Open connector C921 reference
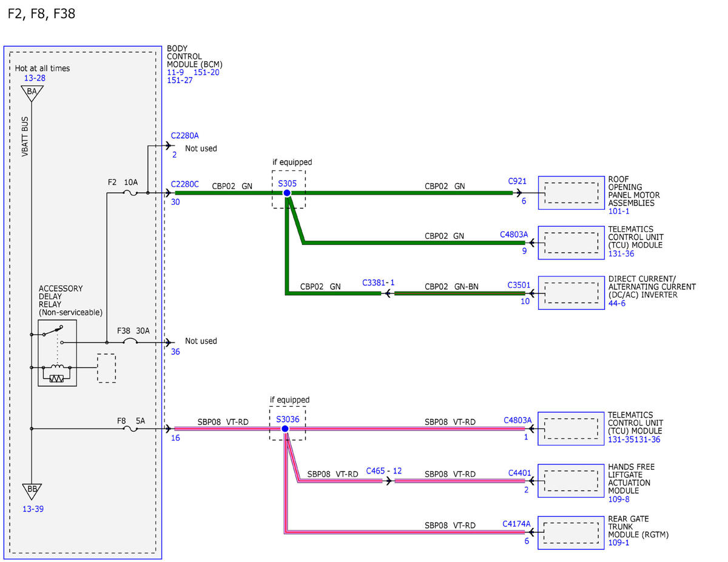728x562 pixels. click(x=517, y=181)
